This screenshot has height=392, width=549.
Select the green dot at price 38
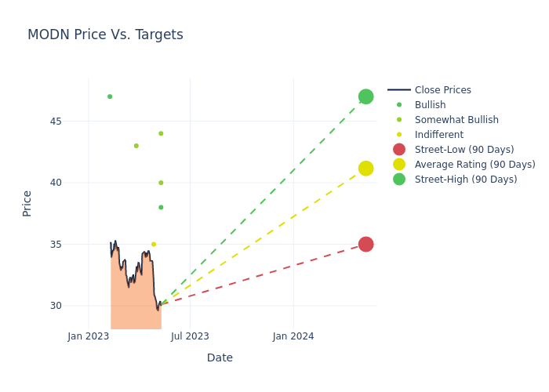point(161,207)
